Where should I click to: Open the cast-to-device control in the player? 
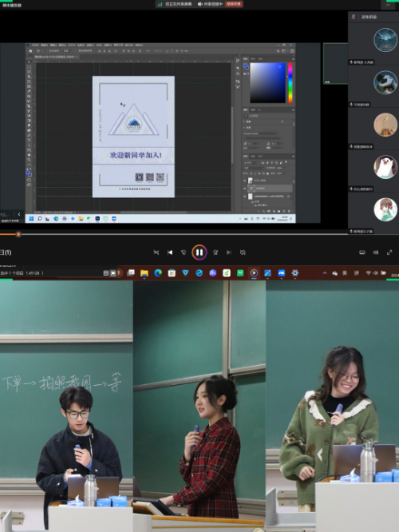pyautogui.click(x=362, y=252)
